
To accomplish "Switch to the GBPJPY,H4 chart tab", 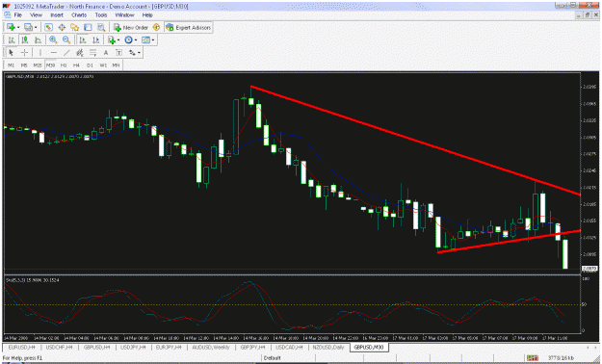I will point(252,347).
